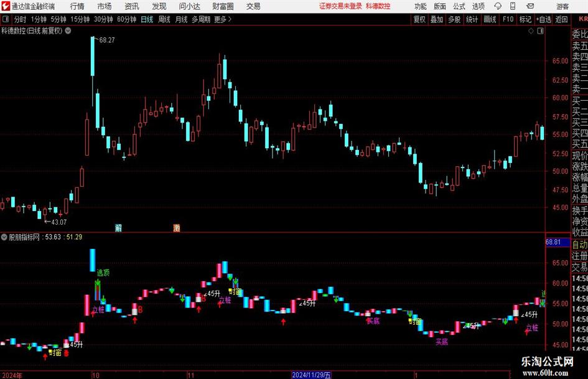Click the 逃顶 signal label
Image resolution: width=588 pixels, height=379 pixels.
[x=103, y=273]
